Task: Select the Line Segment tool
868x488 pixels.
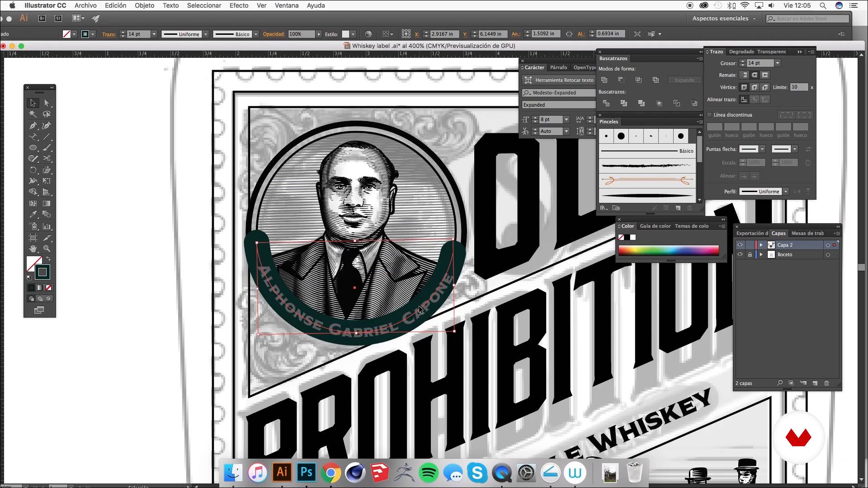Action: [47, 136]
